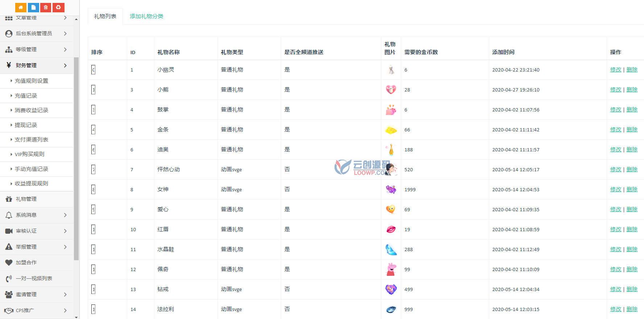Click sort order input for 鼓掌
Viewport: 644px width, 319px height.
[x=93, y=110]
